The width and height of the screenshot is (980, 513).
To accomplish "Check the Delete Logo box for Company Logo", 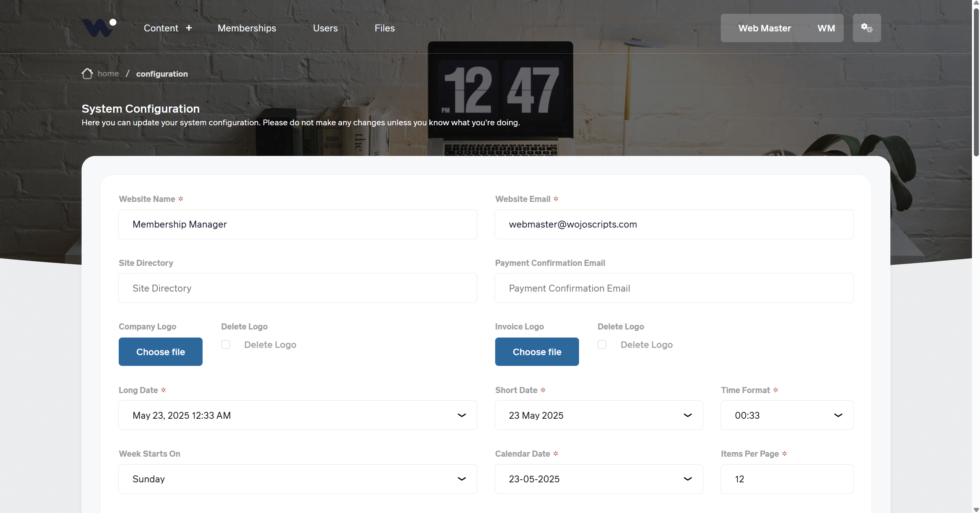I will (226, 344).
